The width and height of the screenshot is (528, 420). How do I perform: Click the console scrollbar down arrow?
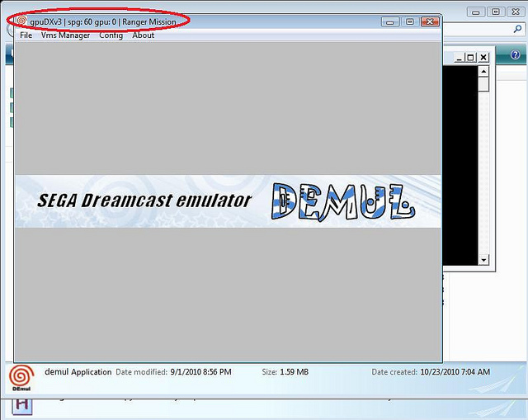pyautogui.click(x=484, y=260)
